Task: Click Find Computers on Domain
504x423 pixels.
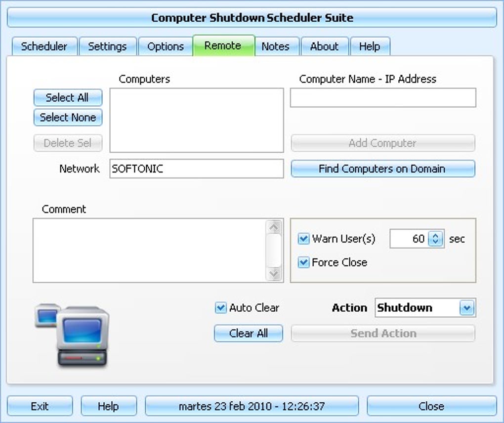Action: (x=383, y=169)
